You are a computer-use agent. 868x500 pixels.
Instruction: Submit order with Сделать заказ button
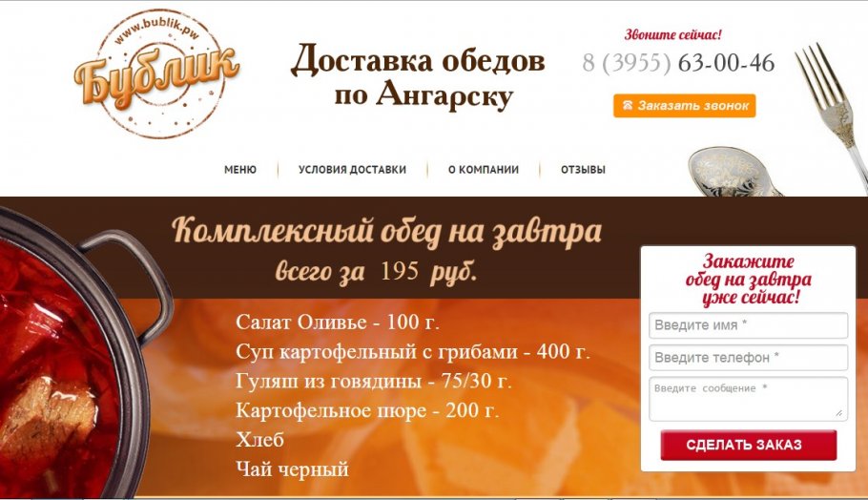coord(749,445)
